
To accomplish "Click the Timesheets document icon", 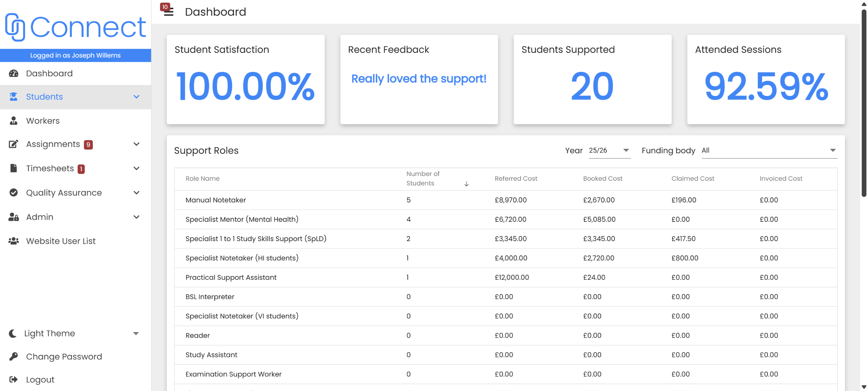I will coord(14,168).
